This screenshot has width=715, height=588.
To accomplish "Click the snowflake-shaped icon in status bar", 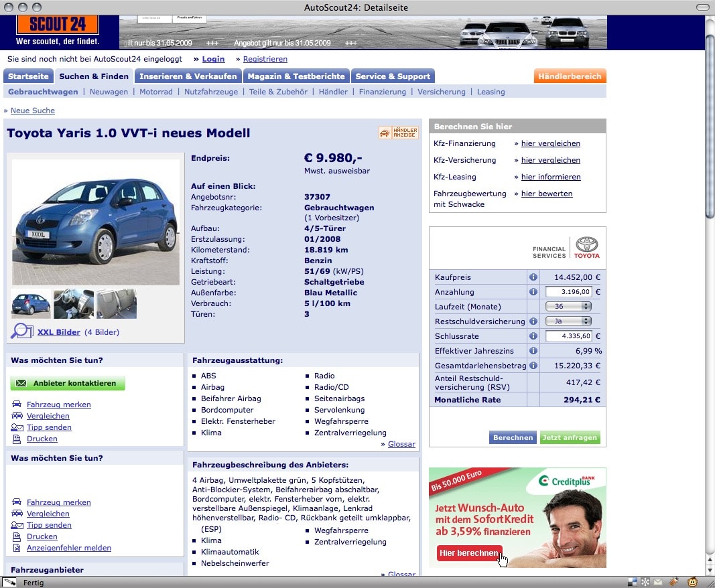I will [645, 582].
